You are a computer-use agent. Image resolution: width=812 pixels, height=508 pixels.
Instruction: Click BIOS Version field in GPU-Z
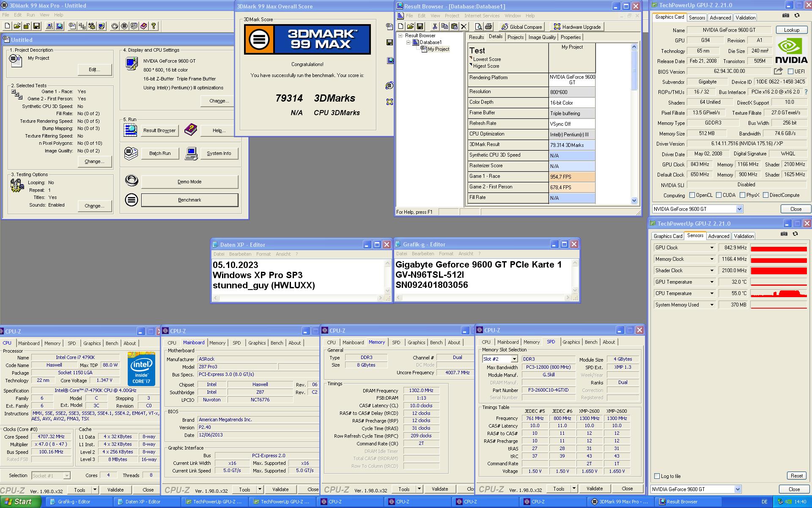coord(729,72)
